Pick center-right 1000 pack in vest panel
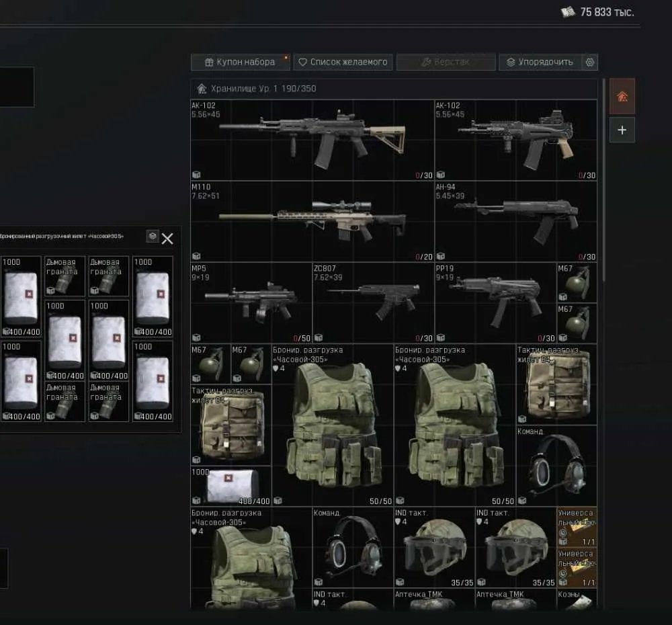The height and width of the screenshot is (625, 672). tap(109, 340)
